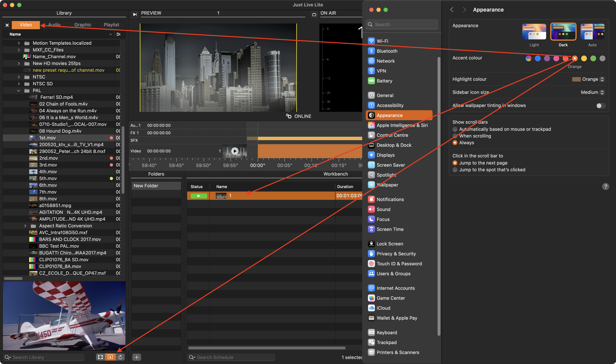Viewport: 616px width, 364px height.
Task: Open Screen Saver settings
Action: pyautogui.click(x=399, y=165)
